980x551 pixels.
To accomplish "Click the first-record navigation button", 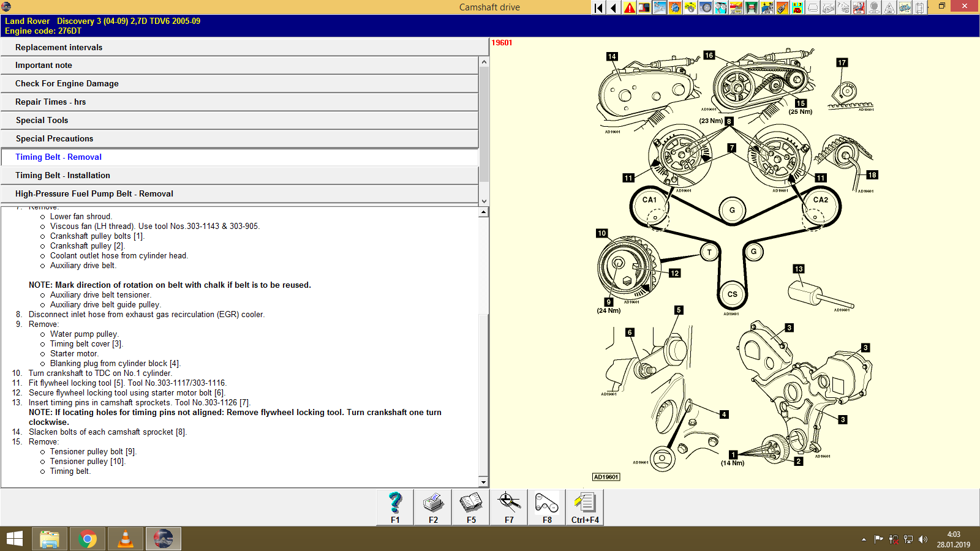I will [598, 7].
